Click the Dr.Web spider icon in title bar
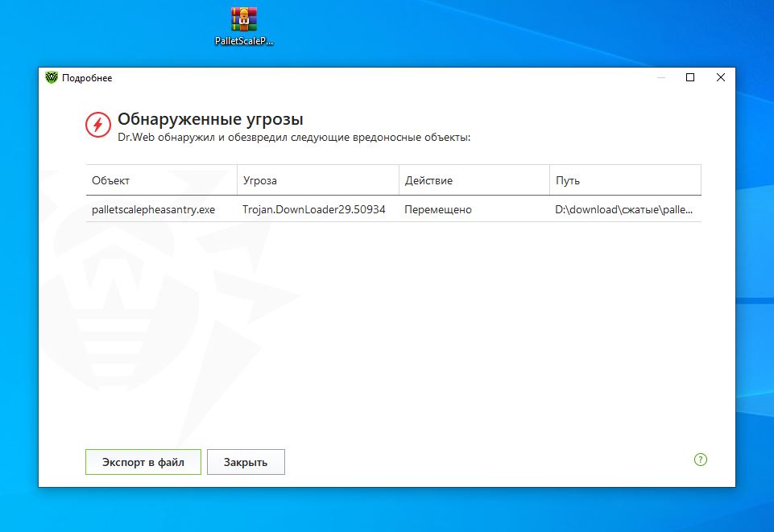 coord(52,77)
